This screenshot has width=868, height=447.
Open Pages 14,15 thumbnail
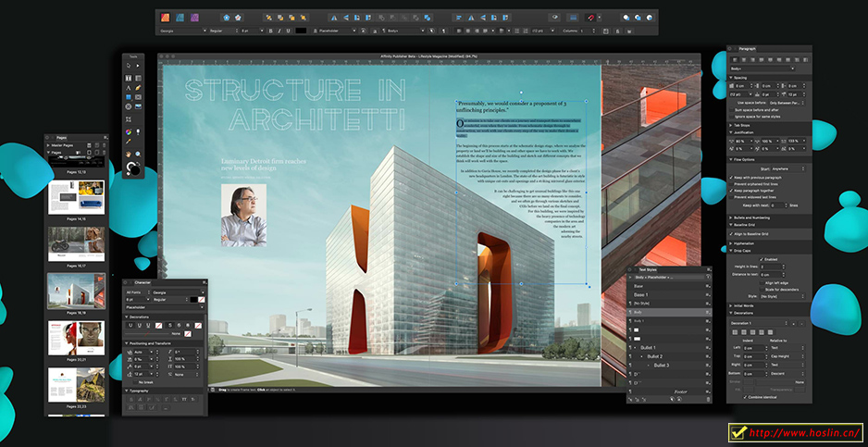[x=76, y=198]
